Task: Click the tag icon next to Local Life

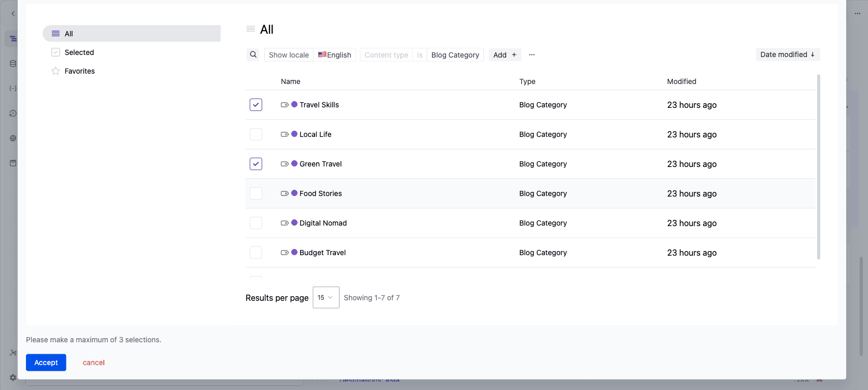Action: coord(284,134)
